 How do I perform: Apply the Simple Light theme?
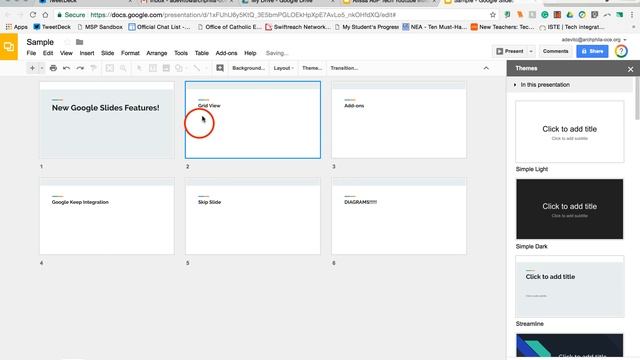569,131
